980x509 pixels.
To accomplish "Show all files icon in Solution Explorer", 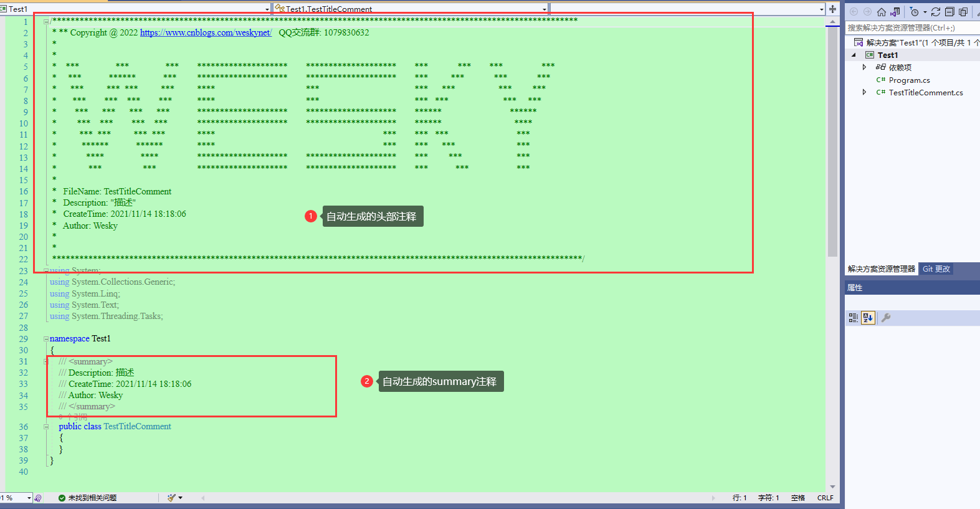I will tap(963, 12).
